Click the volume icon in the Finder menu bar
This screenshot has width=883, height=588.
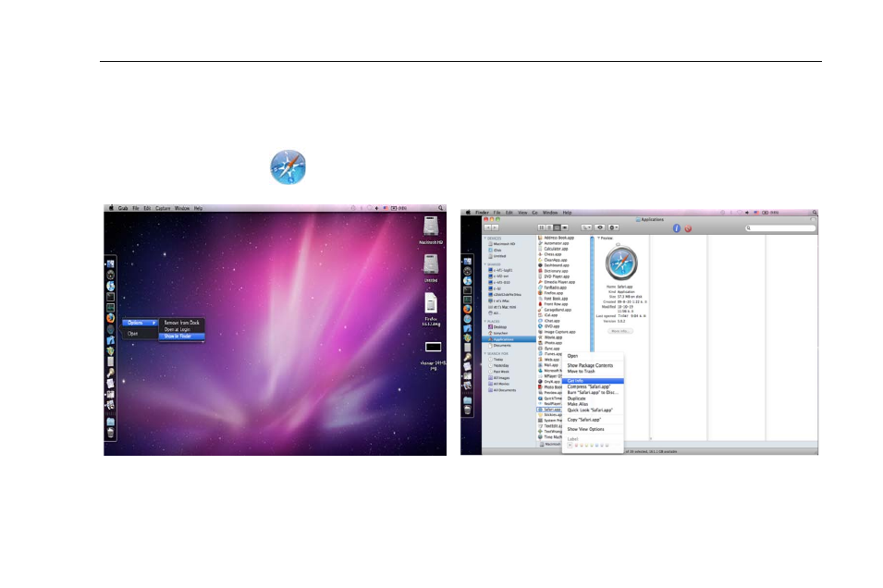click(x=747, y=213)
